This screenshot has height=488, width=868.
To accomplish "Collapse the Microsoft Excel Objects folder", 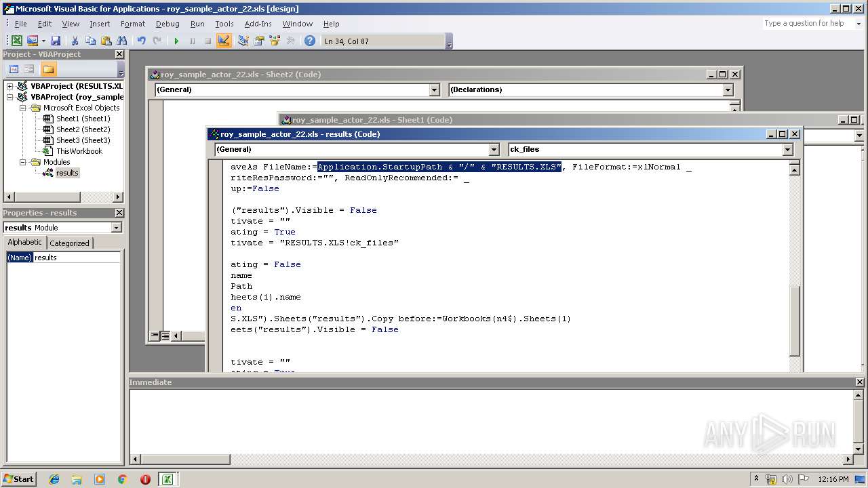I will pos(22,108).
